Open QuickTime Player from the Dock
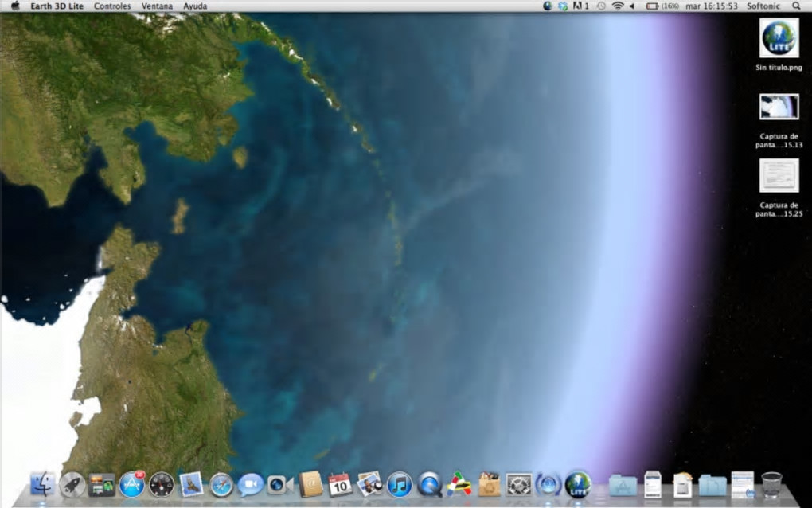 tap(429, 485)
